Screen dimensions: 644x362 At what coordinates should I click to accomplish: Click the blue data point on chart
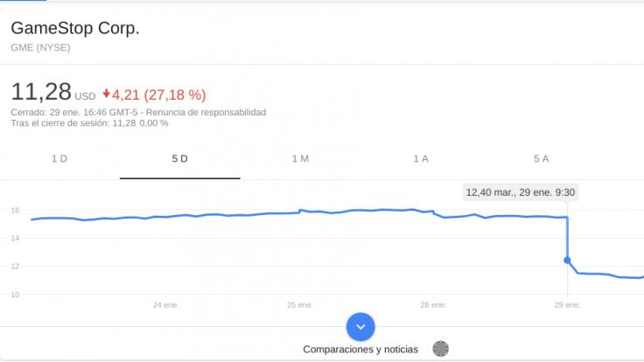tap(568, 260)
